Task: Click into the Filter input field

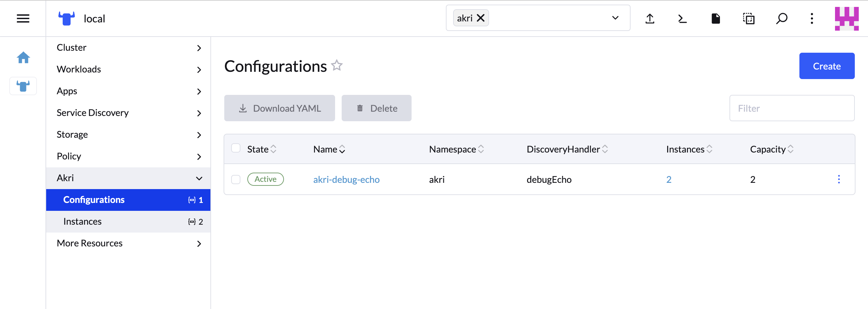Action: [x=791, y=108]
